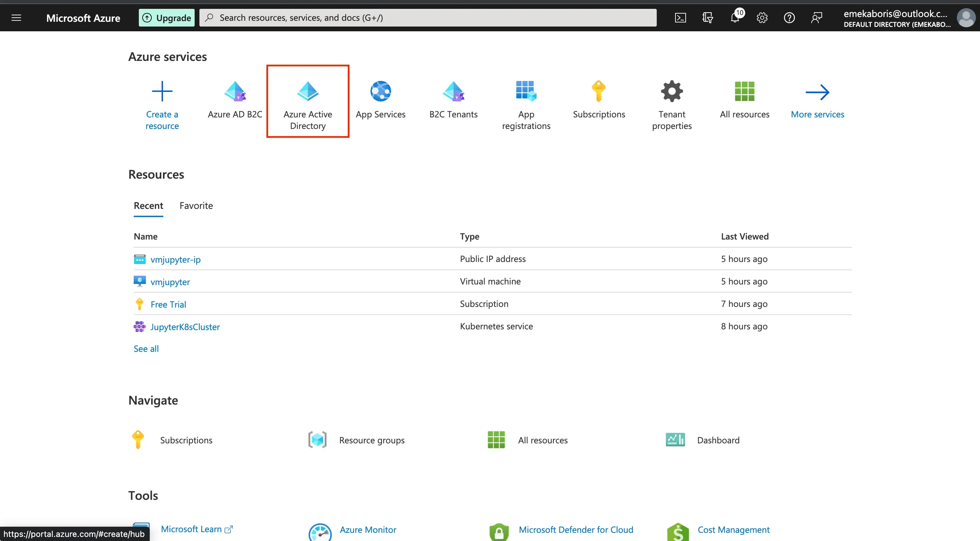Open portal settings gear icon
The width and height of the screenshot is (980, 541).
point(762,18)
